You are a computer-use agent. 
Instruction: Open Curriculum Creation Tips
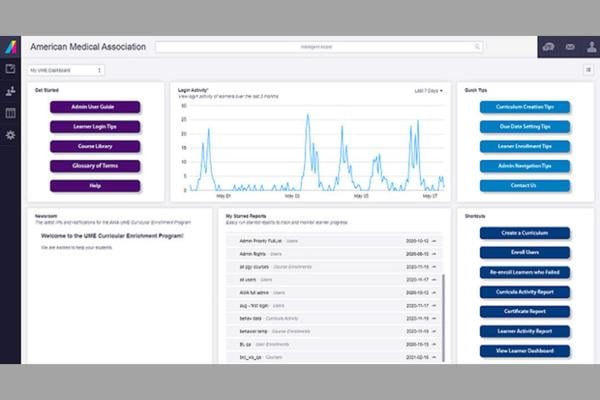point(525,107)
